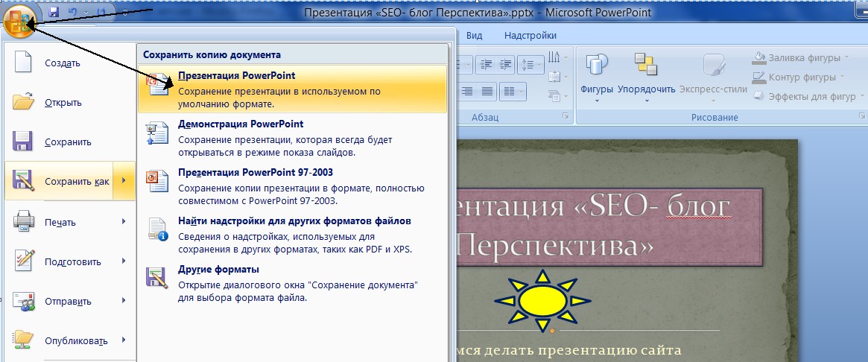Image resolution: width=868 pixels, height=362 pixels.
Task: Open Рисование group dialog launcher
Action: (x=862, y=116)
